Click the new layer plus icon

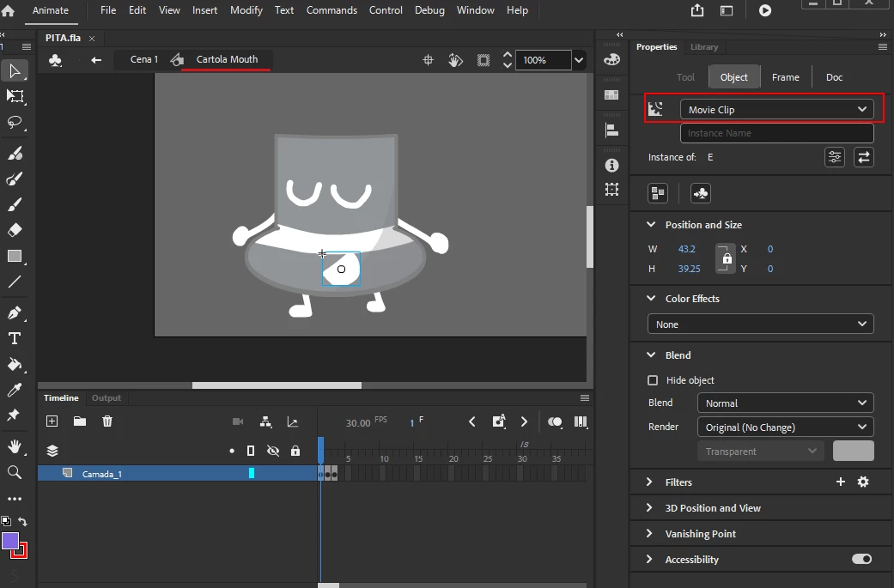[x=52, y=421]
